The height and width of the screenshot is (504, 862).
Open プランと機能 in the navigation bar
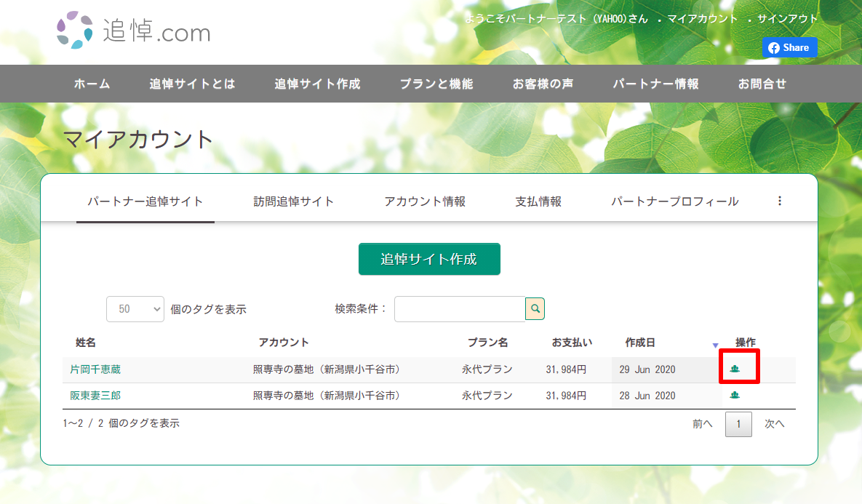(436, 84)
